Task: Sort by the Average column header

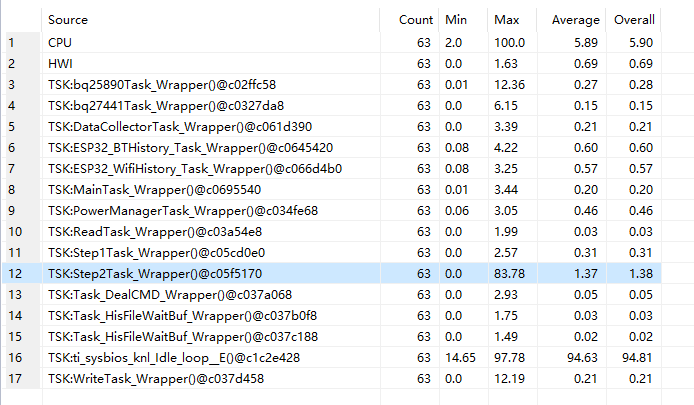Action: tap(571, 20)
